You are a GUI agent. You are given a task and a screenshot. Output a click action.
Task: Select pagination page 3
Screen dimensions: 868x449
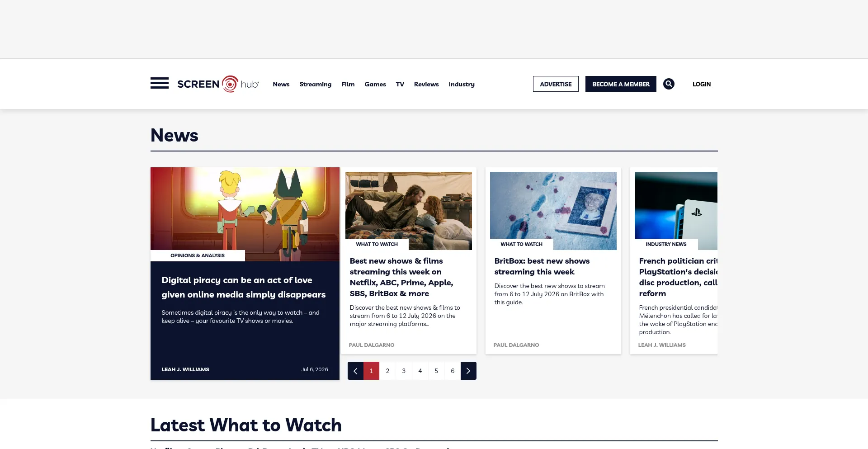[404, 371]
